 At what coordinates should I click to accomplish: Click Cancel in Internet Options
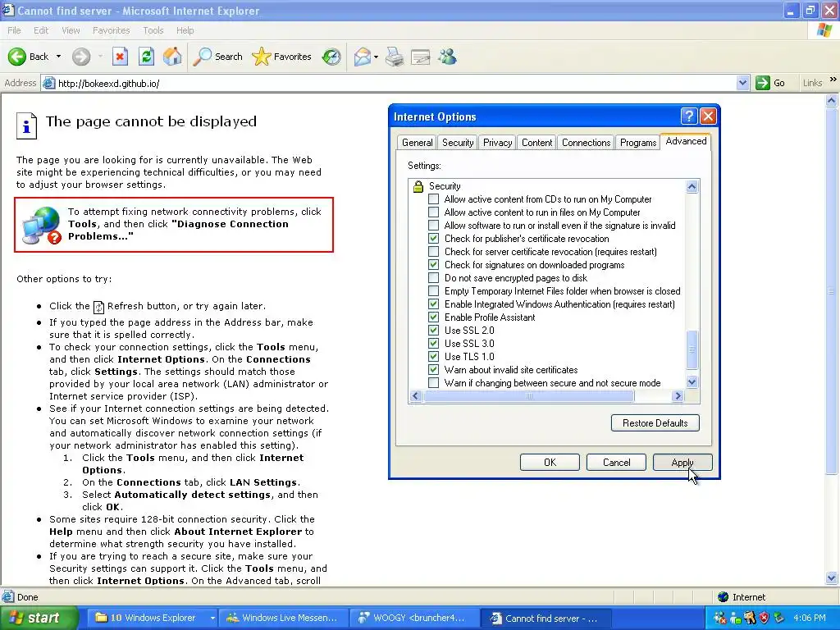[616, 463]
